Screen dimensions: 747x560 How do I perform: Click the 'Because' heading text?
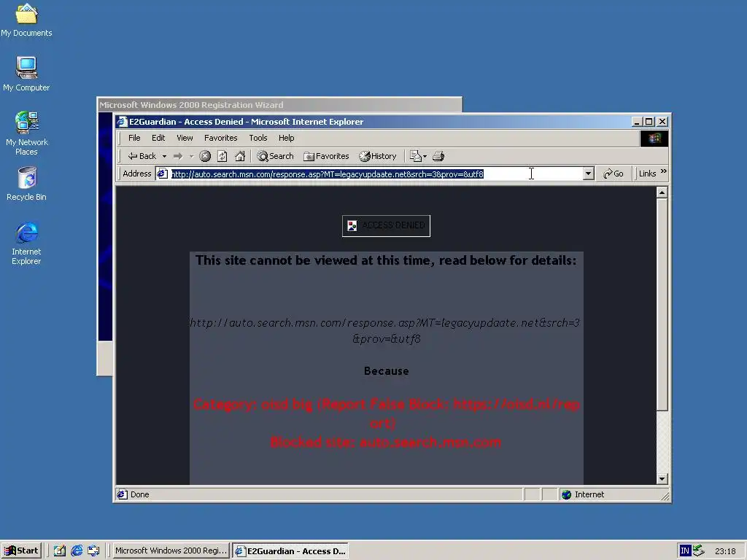click(387, 371)
